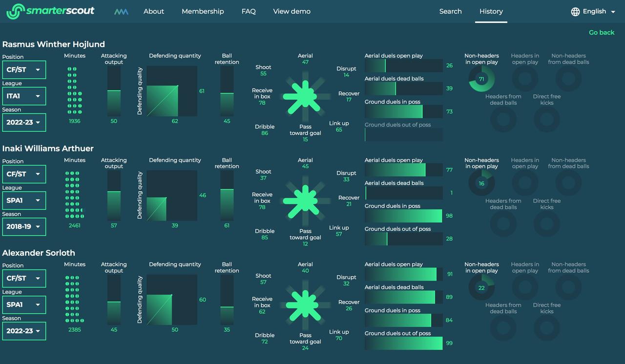Click the globe language icon
This screenshot has height=364, width=625.
pyautogui.click(x=576, y=11)
